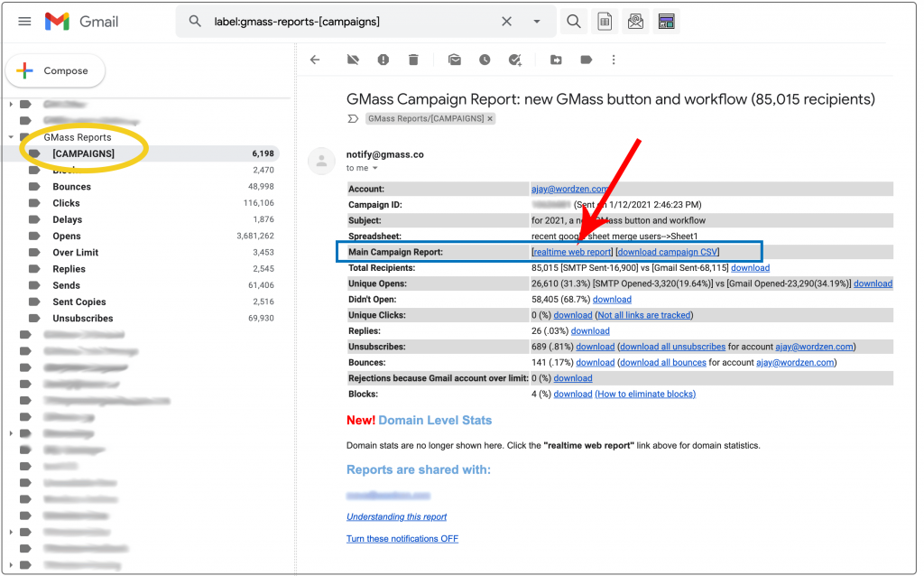Move the email using the folder icon
Screen dimensions: 924x576
(555, 59)
